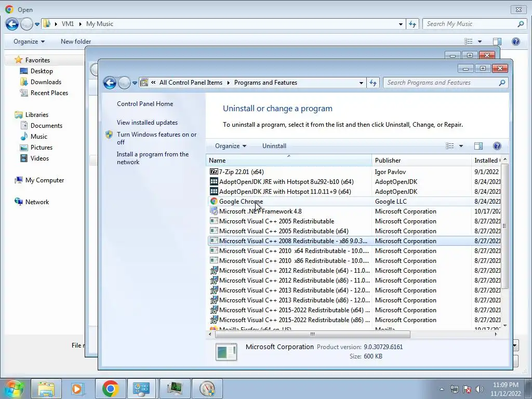Select AdoptOpenJDK JRE 11.0.11+9 entry icon

(214, 191)
